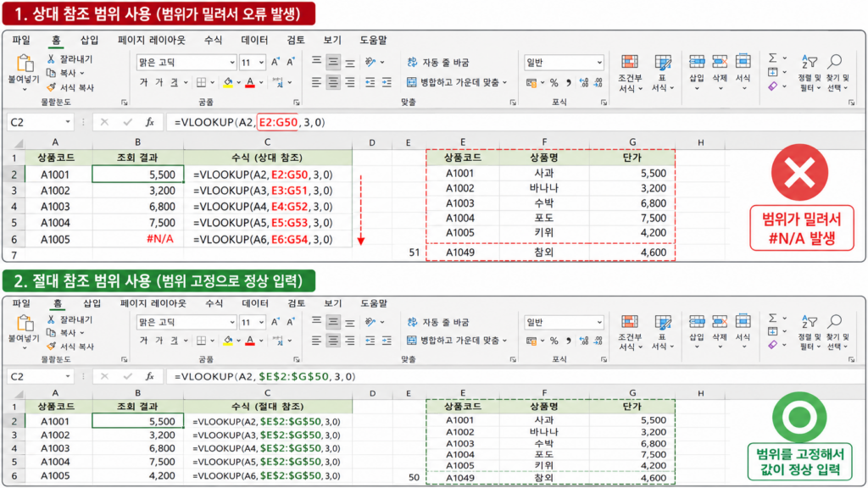Open 맑은 고딕 font dropdown in example 1

(x=232, y=63)
